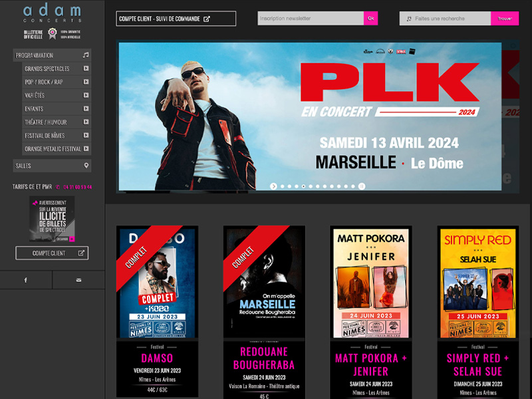This screenshot has width=532, height=399.
Task: Click the official ticketing guarantee badge
Action: coord(52,34)
